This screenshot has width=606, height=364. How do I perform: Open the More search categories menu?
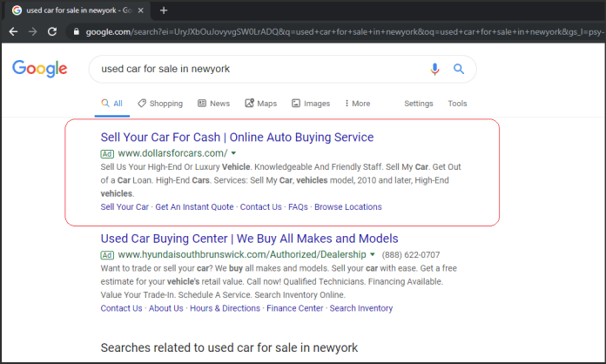point(358,104)
